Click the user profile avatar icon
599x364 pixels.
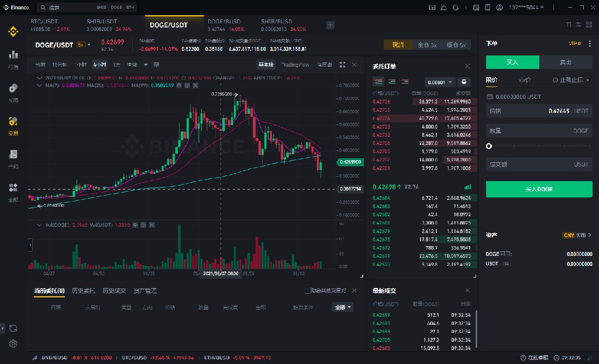click(x=500, y=7)
